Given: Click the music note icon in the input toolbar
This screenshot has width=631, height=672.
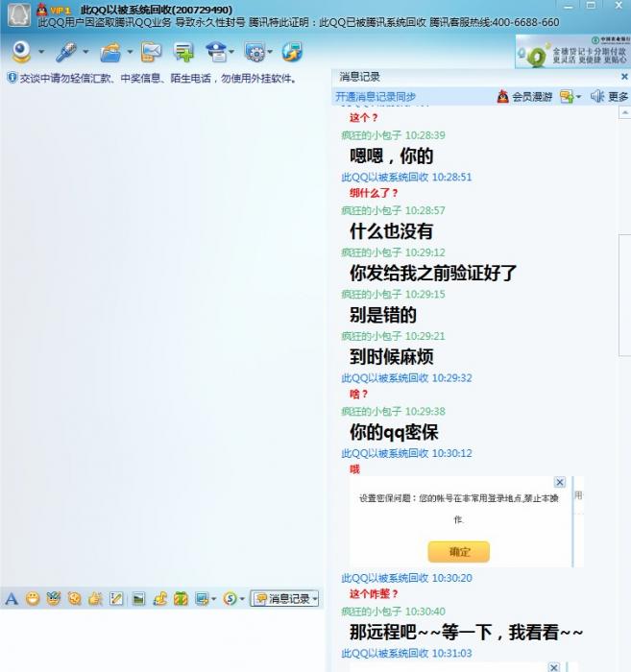Looking at the screenshot, I should [x=159, y=598].
